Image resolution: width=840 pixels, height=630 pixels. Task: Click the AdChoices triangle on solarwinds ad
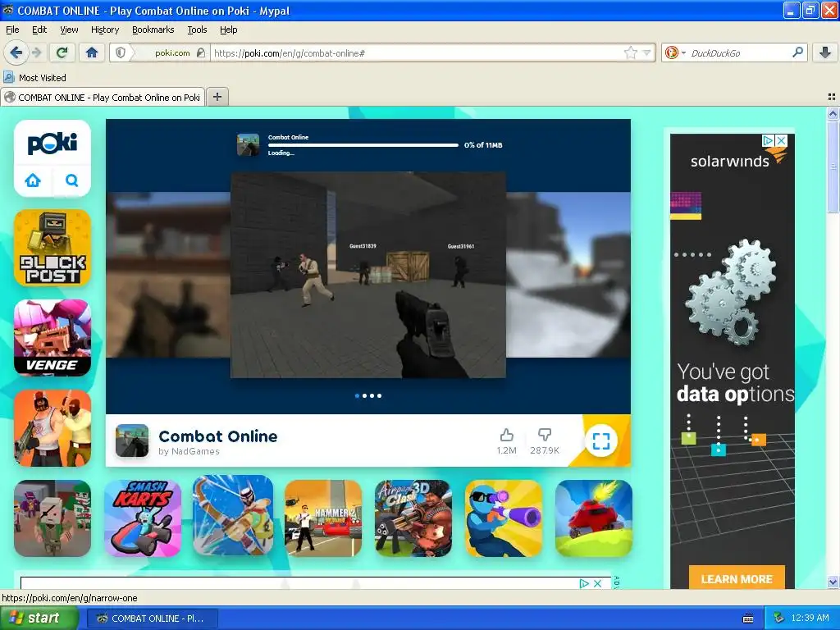click(768, 140)
